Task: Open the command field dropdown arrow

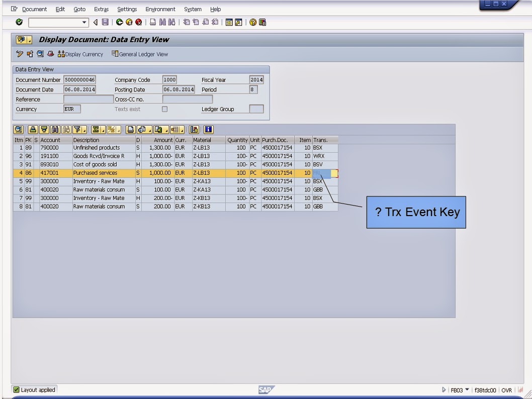Action: coord(84,22)
